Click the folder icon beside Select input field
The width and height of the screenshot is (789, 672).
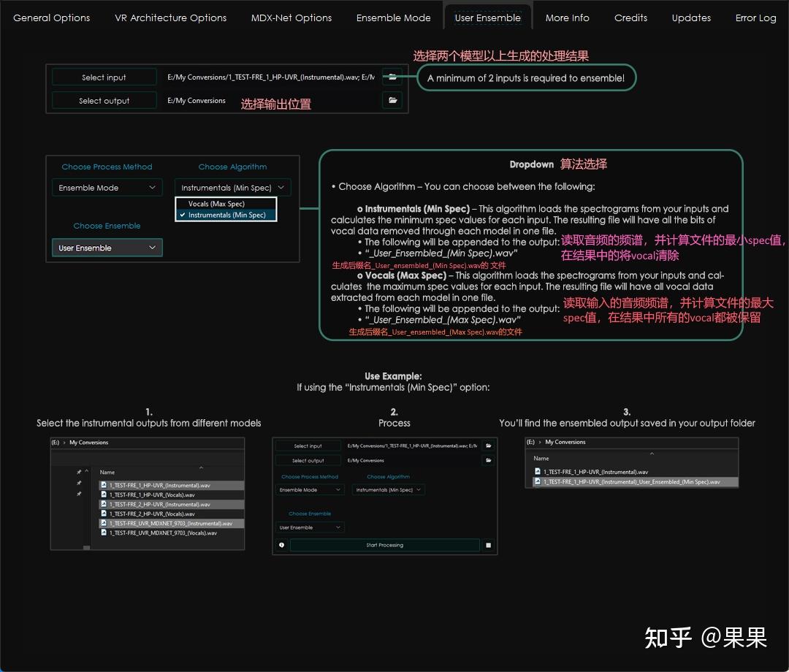392,76
